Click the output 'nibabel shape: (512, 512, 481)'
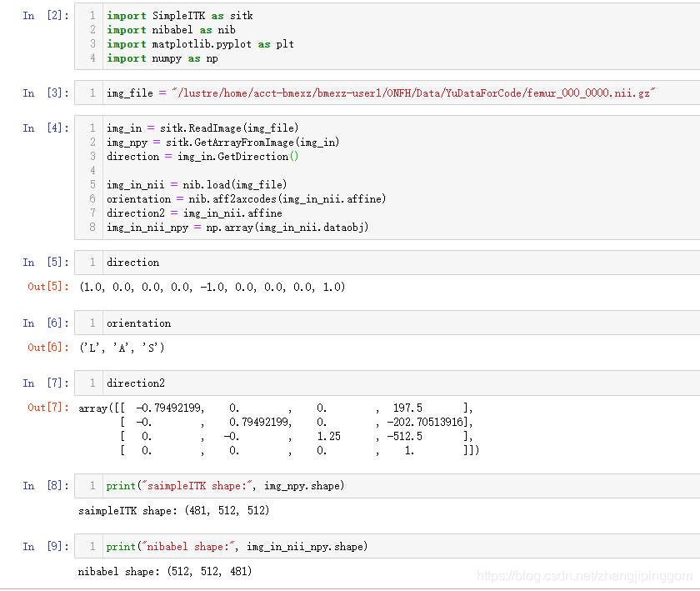This screenshot has height=591, width=700. coord(165,571)
